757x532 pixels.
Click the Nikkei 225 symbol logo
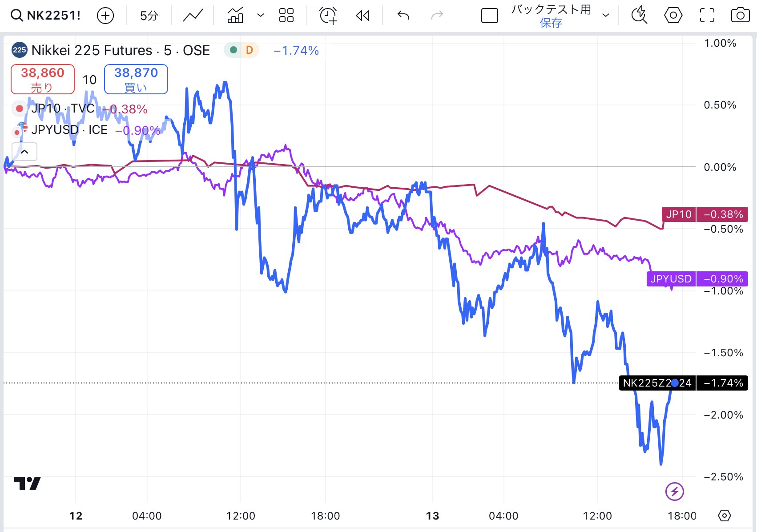(x=19, y=50)
